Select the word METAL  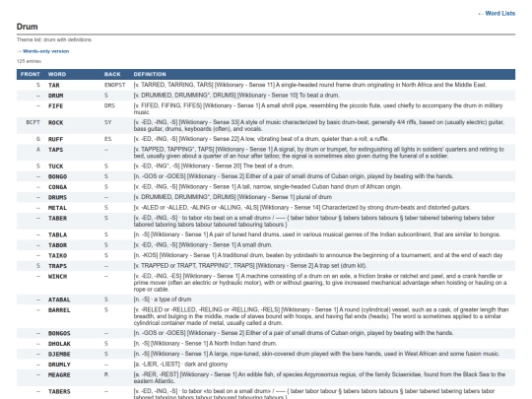58,208
